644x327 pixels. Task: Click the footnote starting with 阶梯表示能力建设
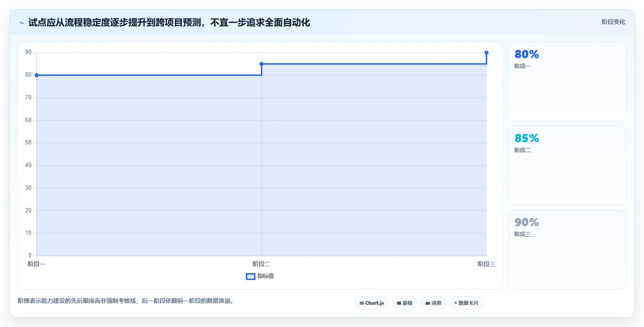[x=126, y=301]
